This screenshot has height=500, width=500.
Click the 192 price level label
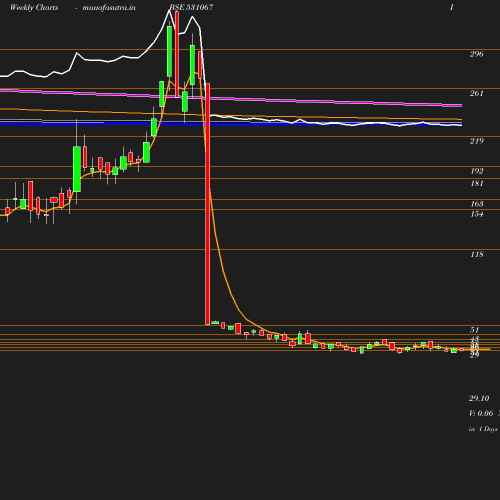[x=477, y=171]
